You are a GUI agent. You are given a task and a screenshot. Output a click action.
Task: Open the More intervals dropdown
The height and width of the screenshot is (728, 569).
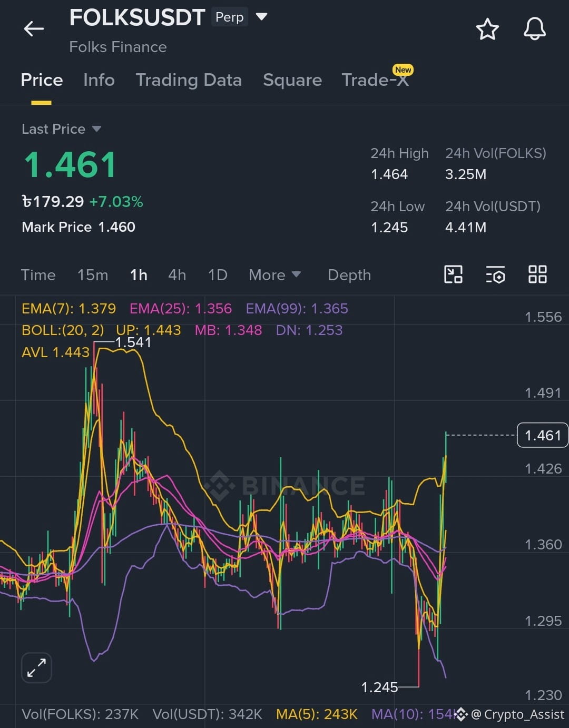tap(274, 275)
